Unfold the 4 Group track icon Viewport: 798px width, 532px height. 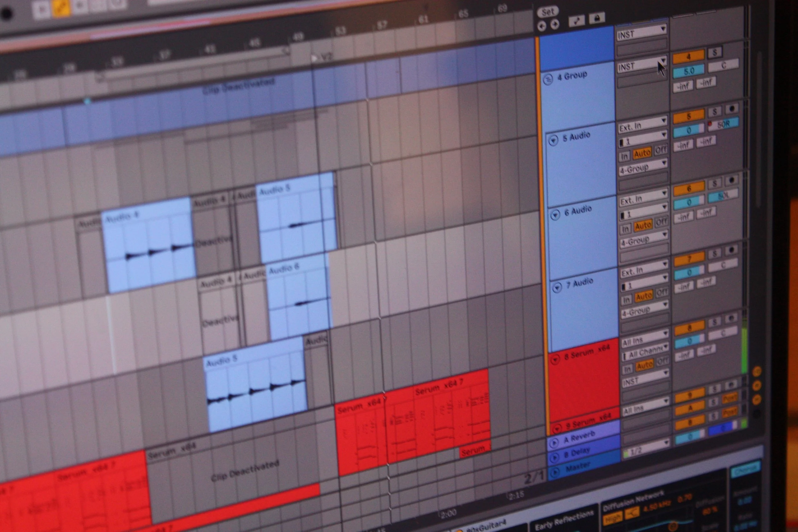point(548,79)
